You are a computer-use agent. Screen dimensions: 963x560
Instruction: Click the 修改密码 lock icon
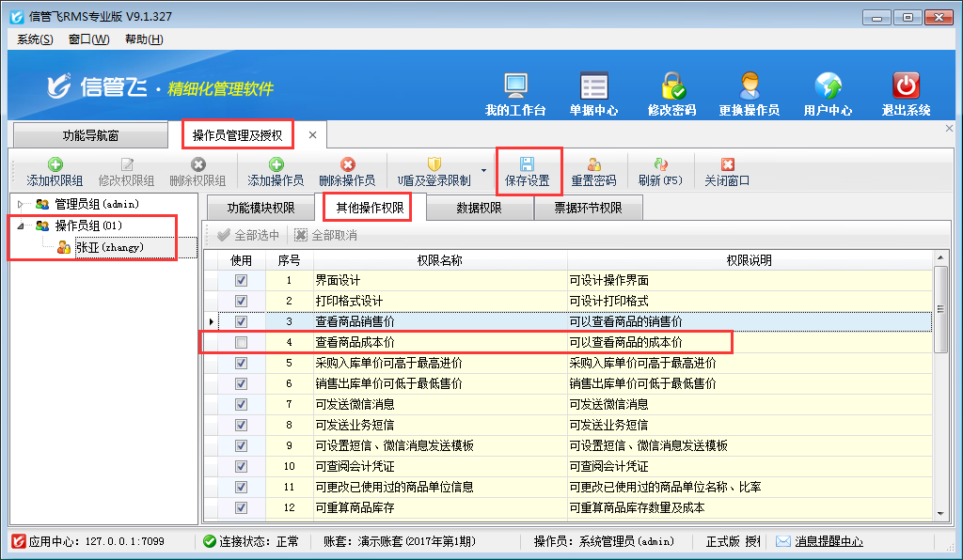(671, 87)
